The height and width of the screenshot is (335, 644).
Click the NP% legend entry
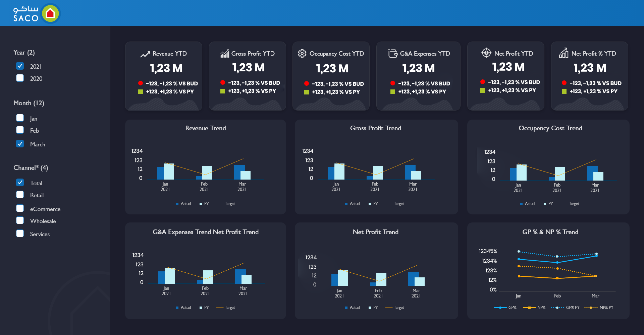click(x=534, y=308)
